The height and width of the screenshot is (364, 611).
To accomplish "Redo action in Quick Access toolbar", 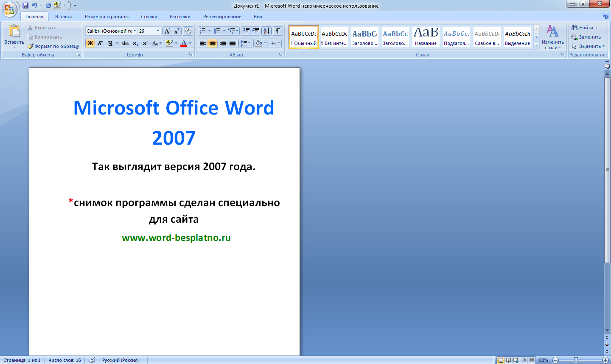I will tap(48, 6).
